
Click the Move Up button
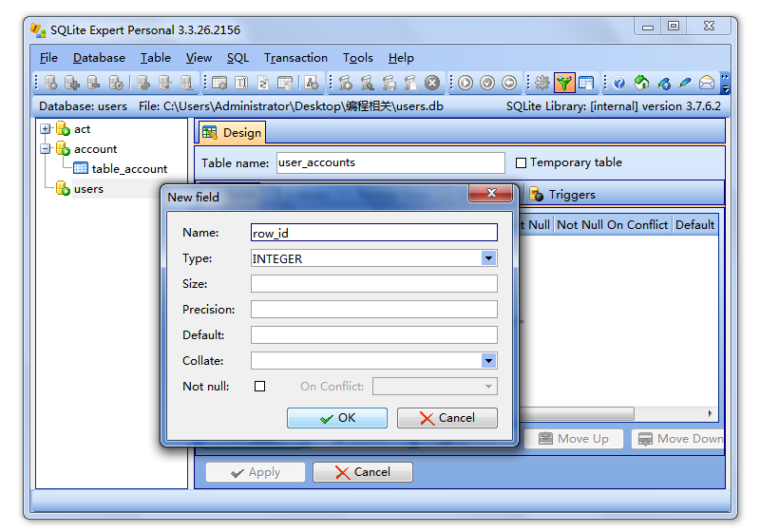click(574, 439)
